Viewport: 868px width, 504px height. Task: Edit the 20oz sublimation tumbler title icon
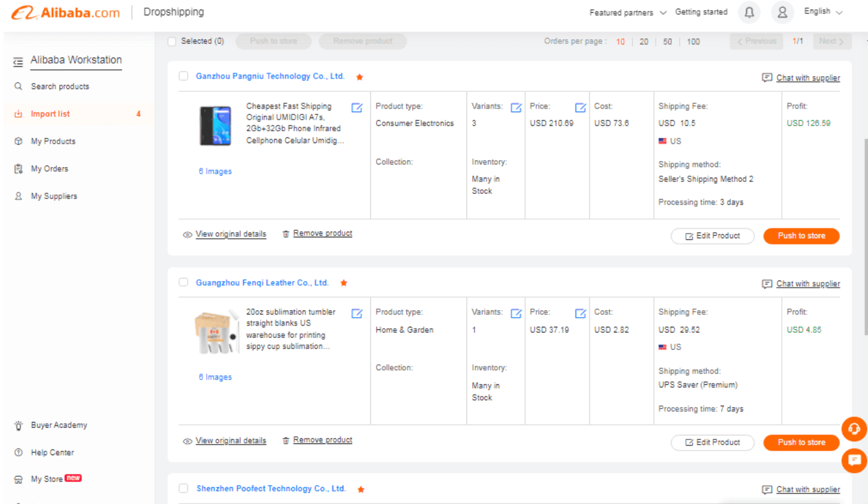pyautogui.click(x=357, y=313)
